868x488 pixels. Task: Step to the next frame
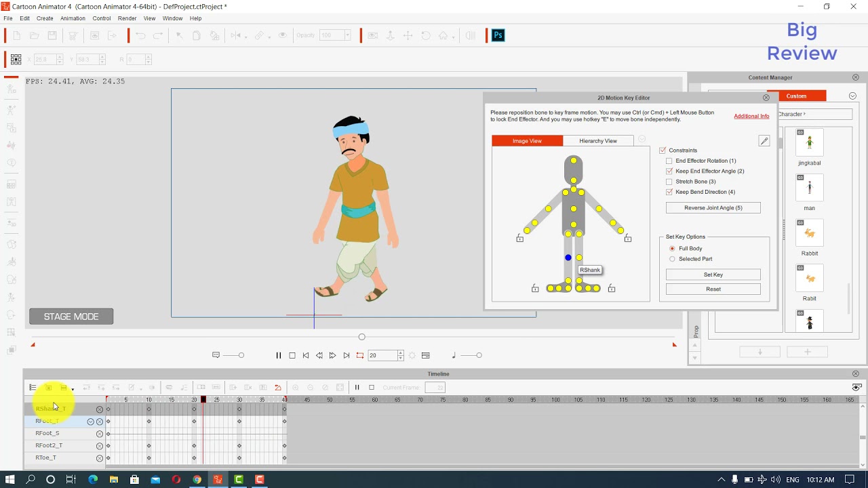332,355
